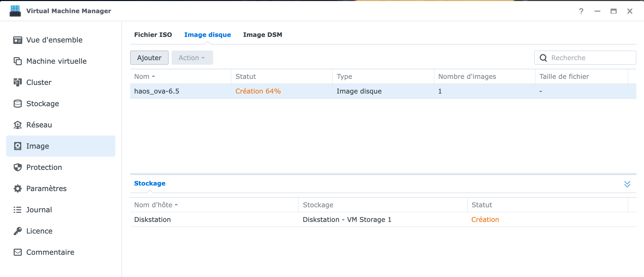The image size is (644, 277).
Task: Click the Taille de fichier header
Action: click(582, 77)
